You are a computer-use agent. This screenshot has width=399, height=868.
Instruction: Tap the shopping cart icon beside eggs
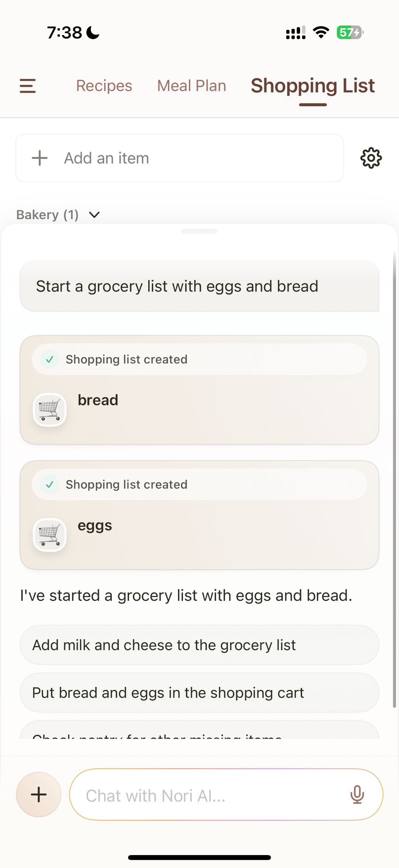pyautogui.click(x=50, y=535)
